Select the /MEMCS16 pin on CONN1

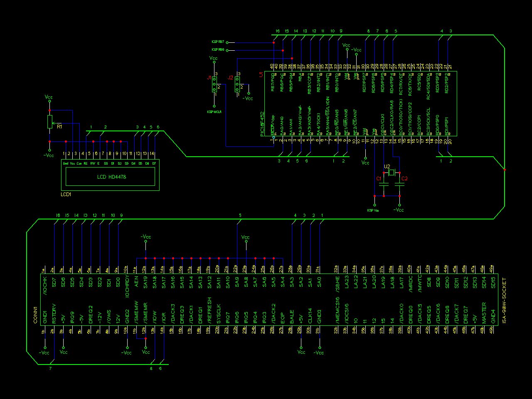click(x=337, y=310)
